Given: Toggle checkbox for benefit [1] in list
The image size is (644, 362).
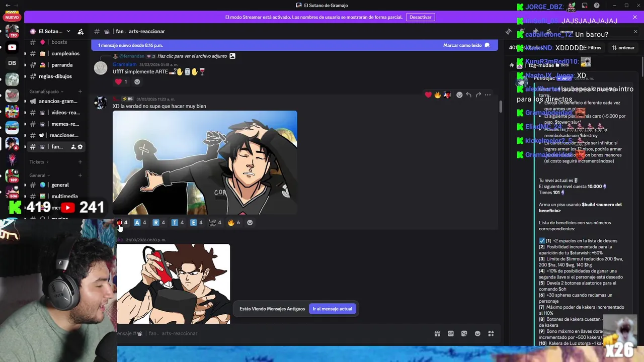Looking at the screenshot, I should click(x=542, y=241).
